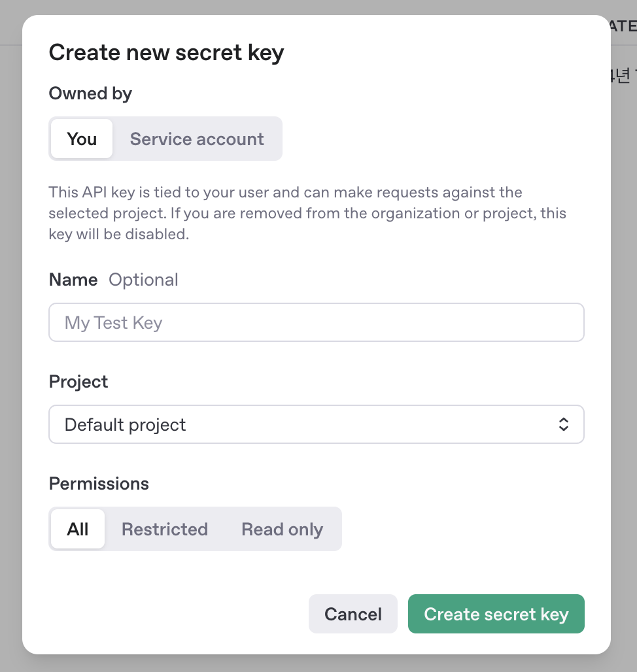The height and width of the screenshot is (672, 637).
Task: Click the Korean date text behind dialog
Action: tap(623, 76)
